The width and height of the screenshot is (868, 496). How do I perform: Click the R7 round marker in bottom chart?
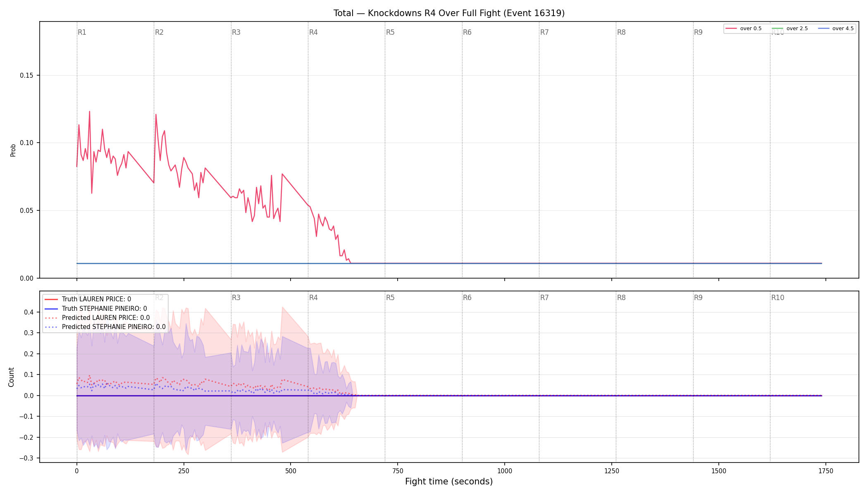click(544, 298)
